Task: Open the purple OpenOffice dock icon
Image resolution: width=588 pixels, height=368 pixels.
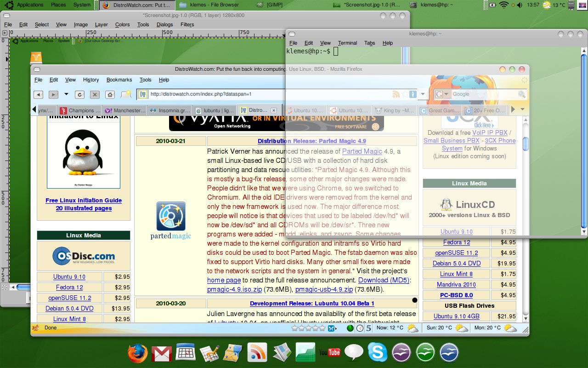Action: 401,353
